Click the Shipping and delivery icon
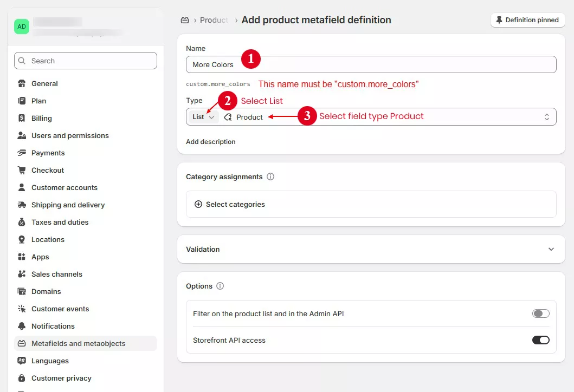The height and width of the screenshot is (392, 574). coord(22,205)
